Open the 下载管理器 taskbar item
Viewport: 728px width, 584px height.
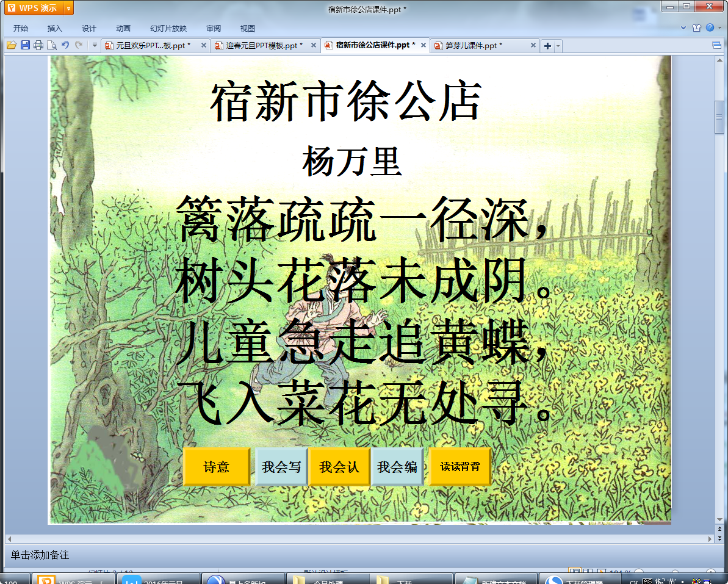pyautogui.click(x=580, y=579)
